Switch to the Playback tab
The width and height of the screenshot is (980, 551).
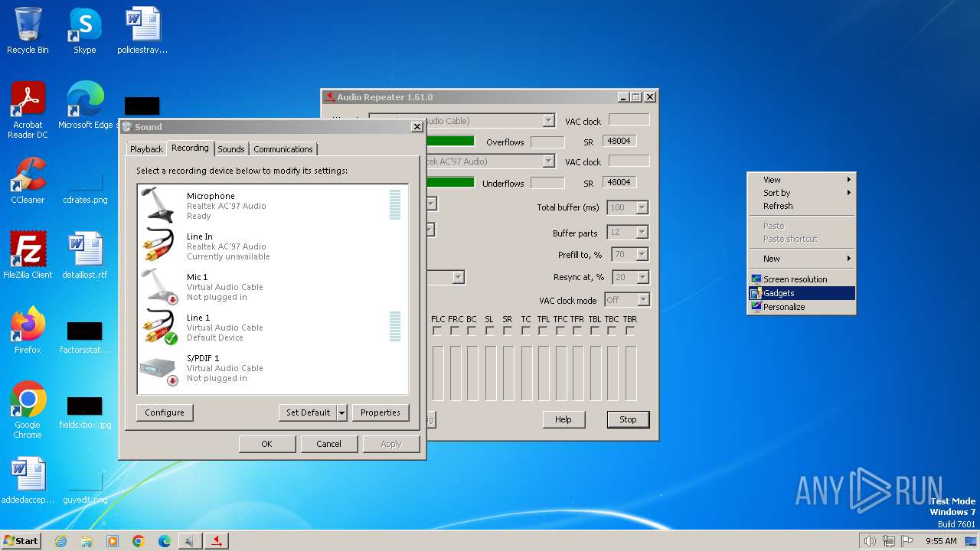(146, 149)
